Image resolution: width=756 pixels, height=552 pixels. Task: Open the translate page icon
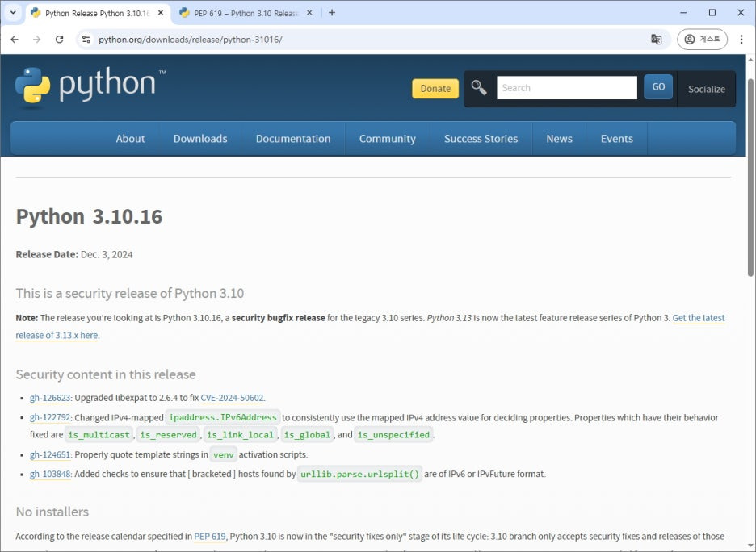tap(656, 40)
